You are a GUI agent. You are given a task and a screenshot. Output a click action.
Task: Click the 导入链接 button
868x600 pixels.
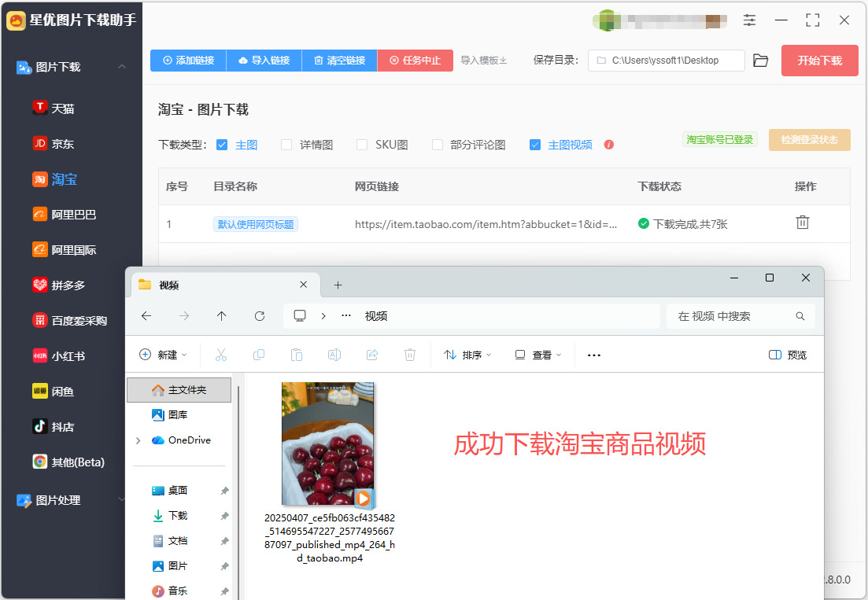(264, 61)
